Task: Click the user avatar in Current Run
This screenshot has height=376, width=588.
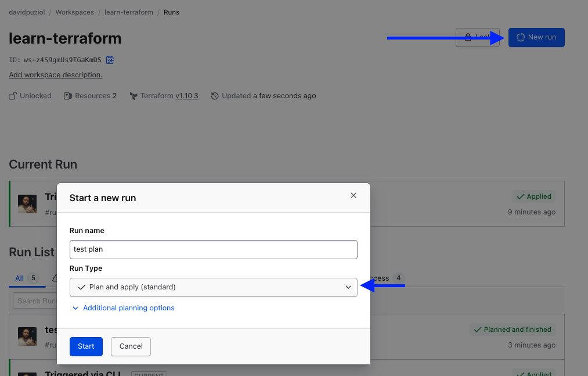Action: (27, 204)
